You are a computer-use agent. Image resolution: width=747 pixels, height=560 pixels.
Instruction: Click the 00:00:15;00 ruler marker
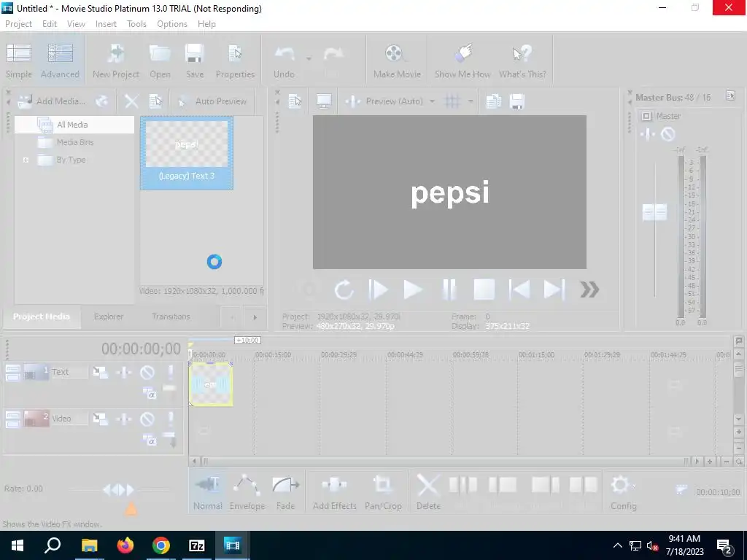(273, 355)
